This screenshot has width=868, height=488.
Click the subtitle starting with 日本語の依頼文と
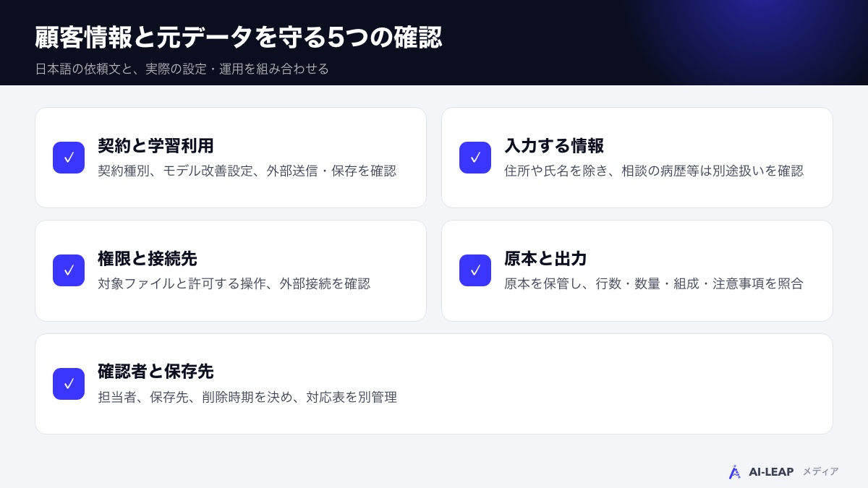[x=182, y=69]
